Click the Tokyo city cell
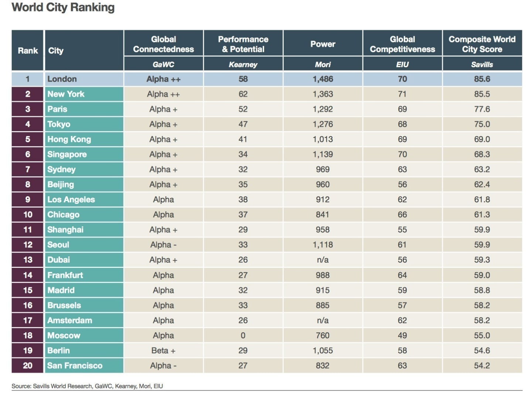Viewport: 532px width, 402px height. [x=84, y=124]
